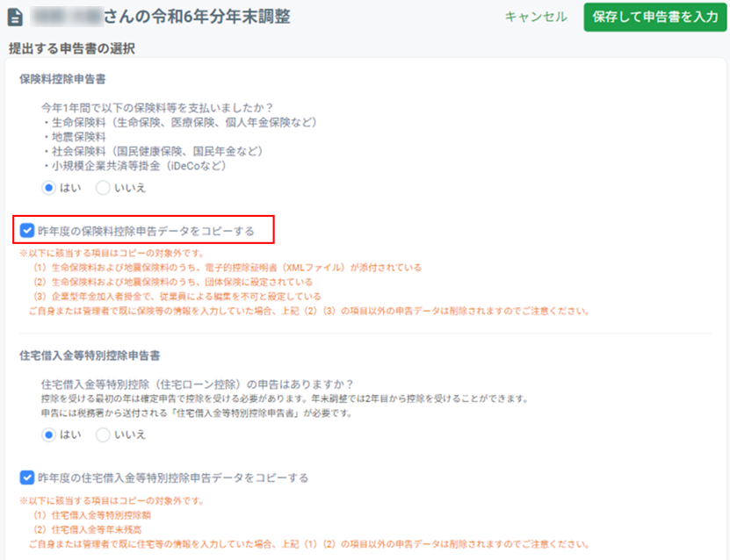Click the document icon beside the page title
The height and width of the screenshot is (560, 730).
(15, 18)
